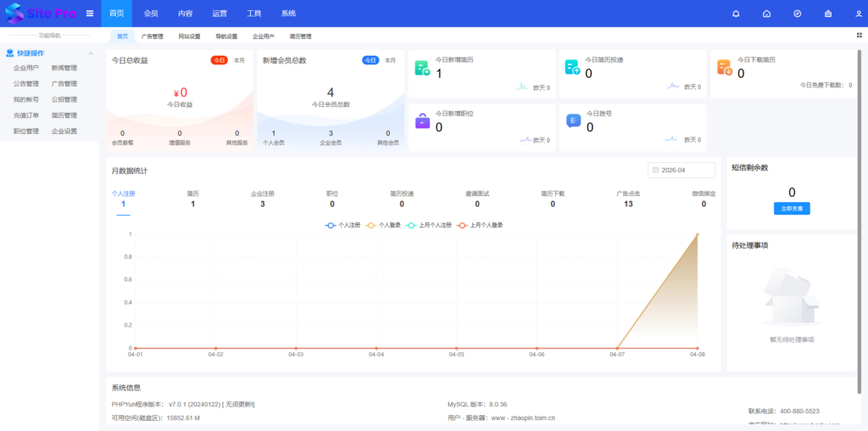Open the 首页 top navigation menu
This screenshot has height=431, width=868.
click(x=117, y=14)
